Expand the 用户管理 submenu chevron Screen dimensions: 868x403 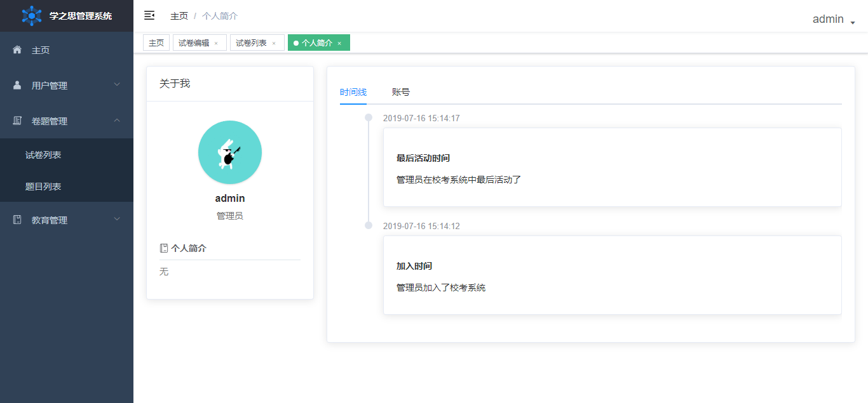tap(117, 84)
